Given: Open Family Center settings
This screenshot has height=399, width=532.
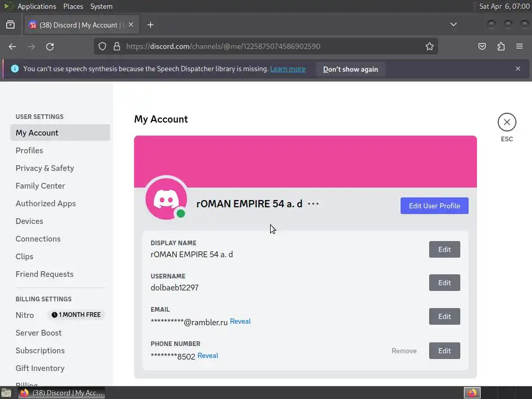Looking at the screenshot, I should tap(60, 185).
